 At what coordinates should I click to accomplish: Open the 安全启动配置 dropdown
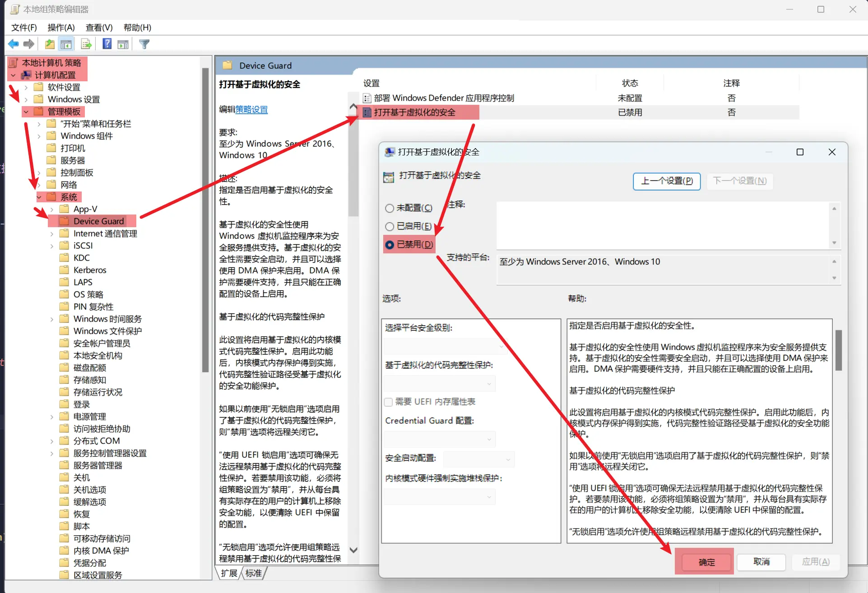click(x=479, y=459)
